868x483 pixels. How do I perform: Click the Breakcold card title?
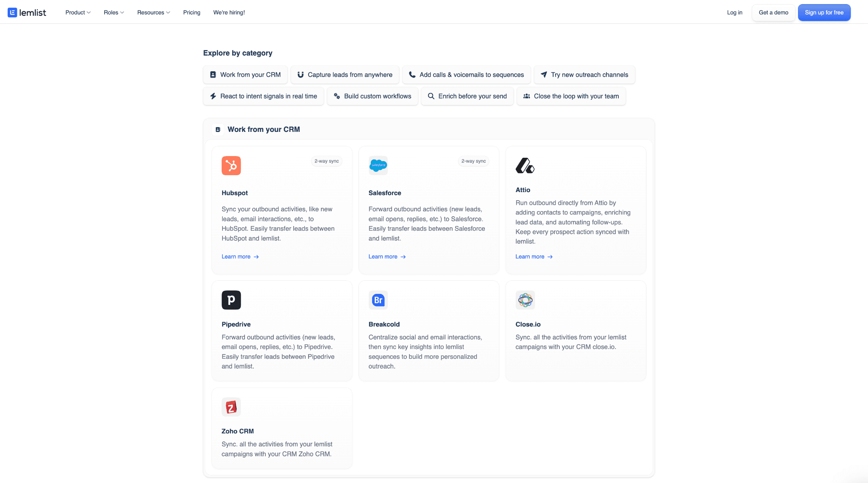pyautogui.click(x=384, y=324)
